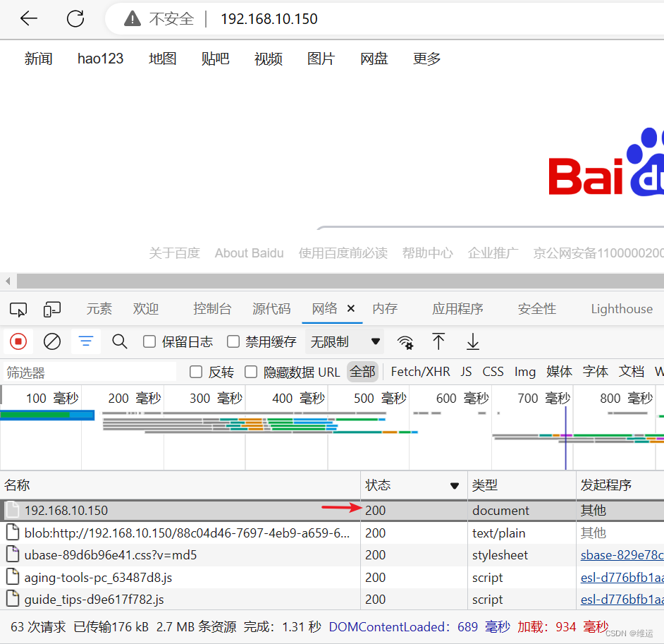664x644 pixels.
Task: Open the 帮助中心 footer link
Action: tap(427, 253)
